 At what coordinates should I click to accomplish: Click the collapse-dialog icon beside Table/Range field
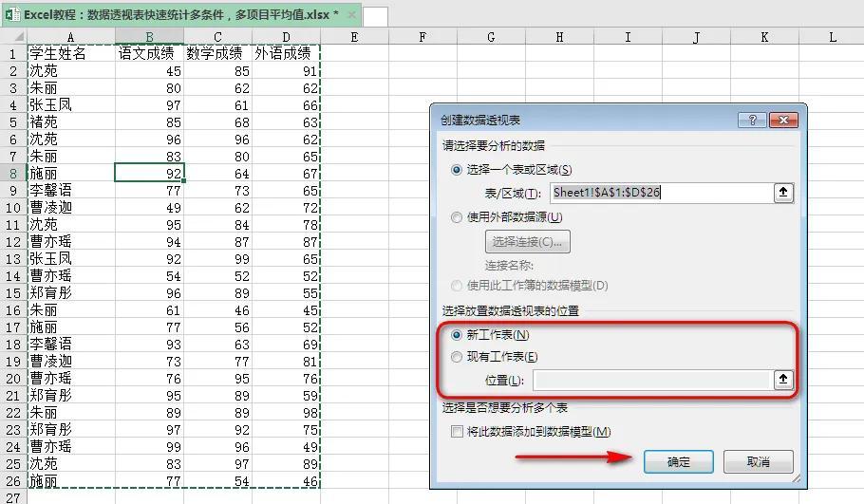pyautogui.click(x=783, y=193)
